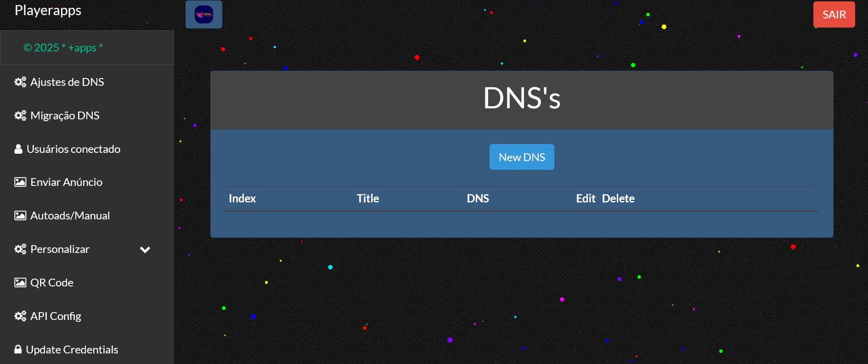This screenshot has height=364, width=868.
Task: Select the Index column header
Action: point(242,199)
